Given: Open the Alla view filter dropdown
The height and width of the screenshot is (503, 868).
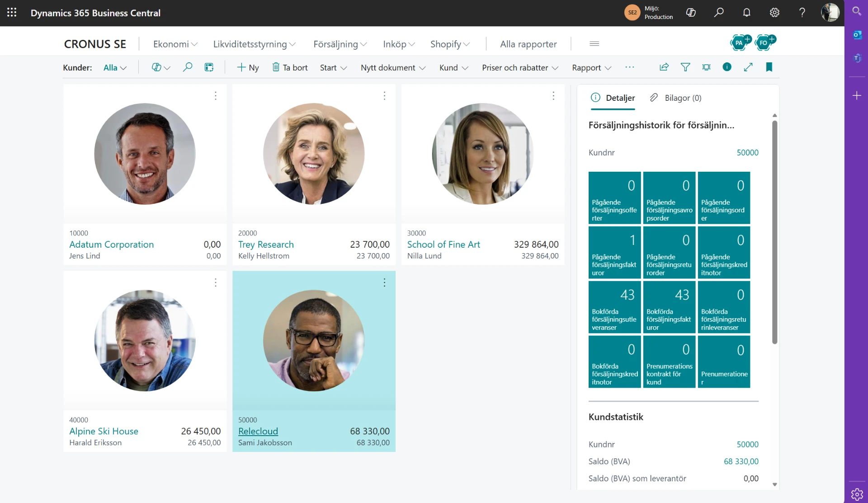Looking at the screenshot, I should [115, 67].
